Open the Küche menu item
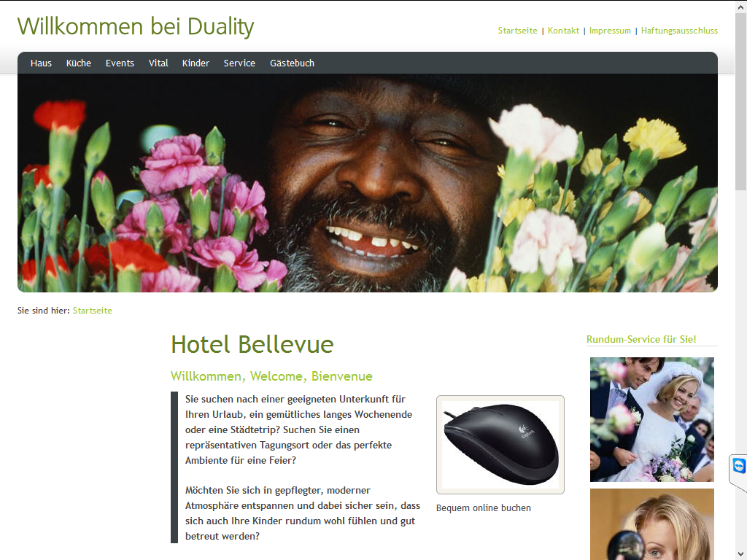The width and height of the screenshot is (747, 560). 79,63
